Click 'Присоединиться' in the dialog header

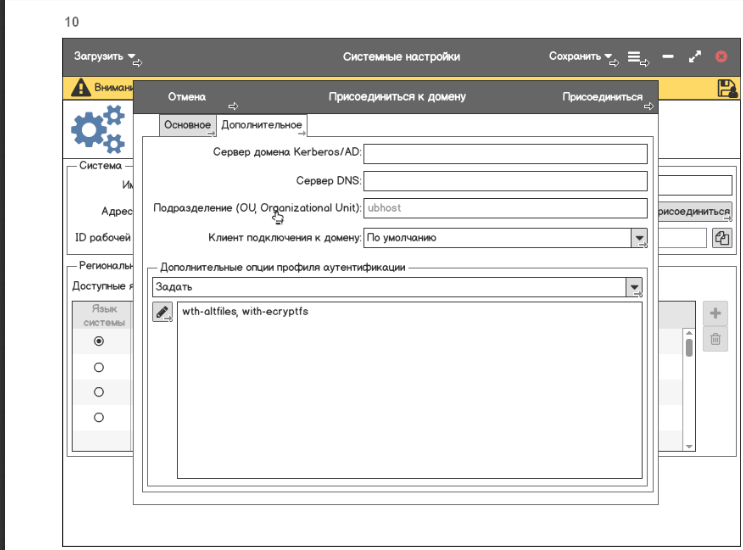tap(602, 97)
